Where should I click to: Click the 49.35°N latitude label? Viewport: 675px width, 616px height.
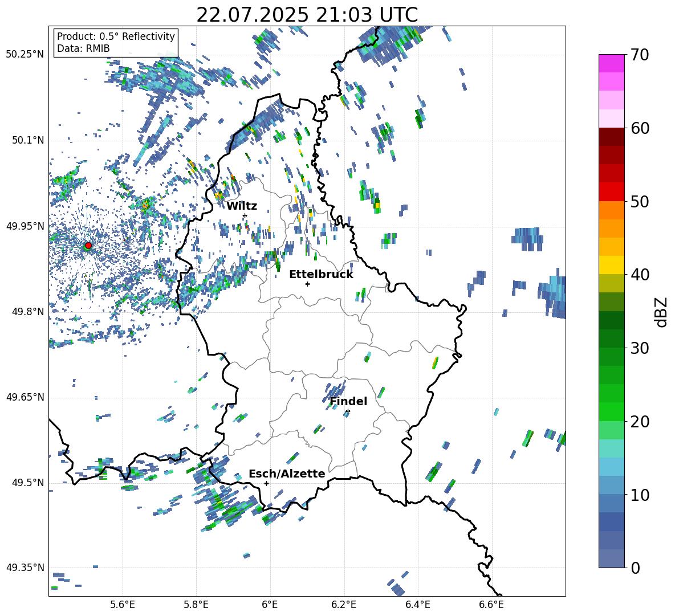pyautogui.click(x=25, y=568)
